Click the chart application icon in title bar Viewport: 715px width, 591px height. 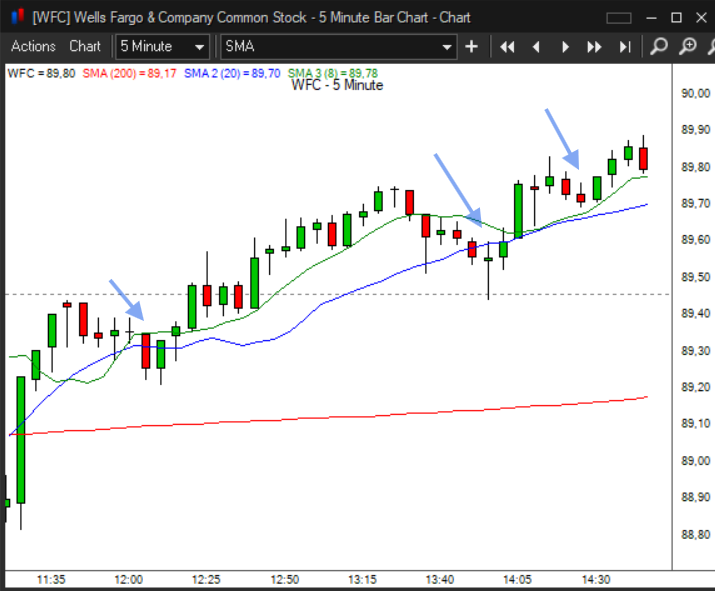pos(17,17)
